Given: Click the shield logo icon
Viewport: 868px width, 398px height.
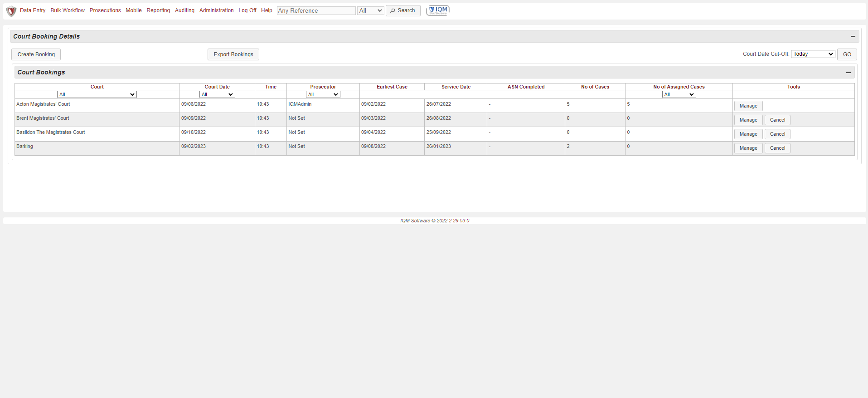Looking at the screenshot, I should (x=11, y=11).
